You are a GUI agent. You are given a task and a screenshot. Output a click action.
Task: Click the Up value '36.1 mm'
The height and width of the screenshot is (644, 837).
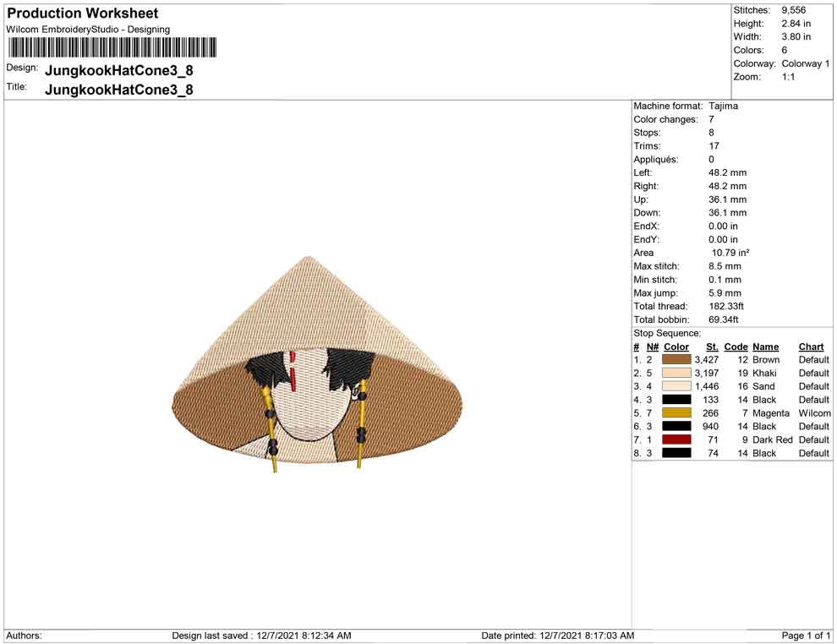[728, 199]
